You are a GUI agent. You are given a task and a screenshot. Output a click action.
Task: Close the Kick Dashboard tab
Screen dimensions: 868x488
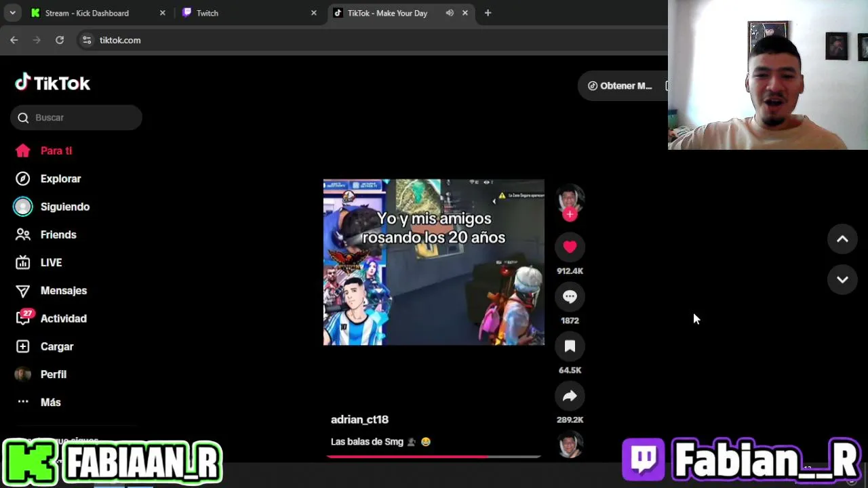[162, 13]
